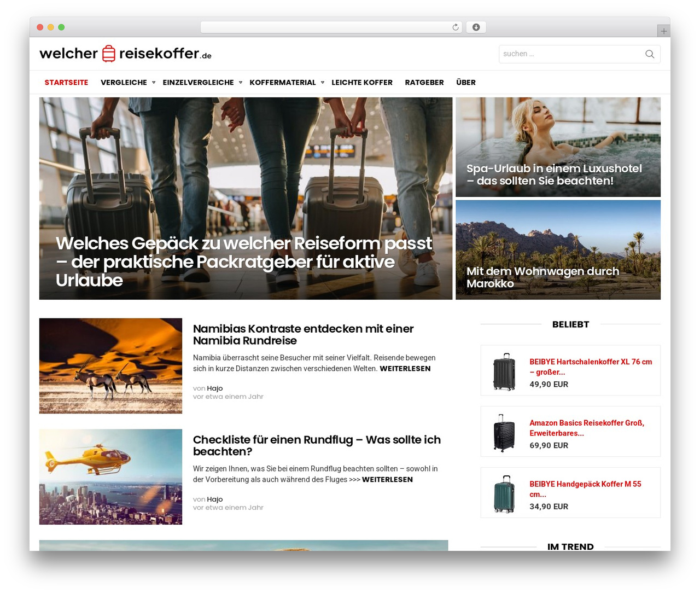
Task: Expand the Einzelvergleiche menu arrow
Action: 241,83
